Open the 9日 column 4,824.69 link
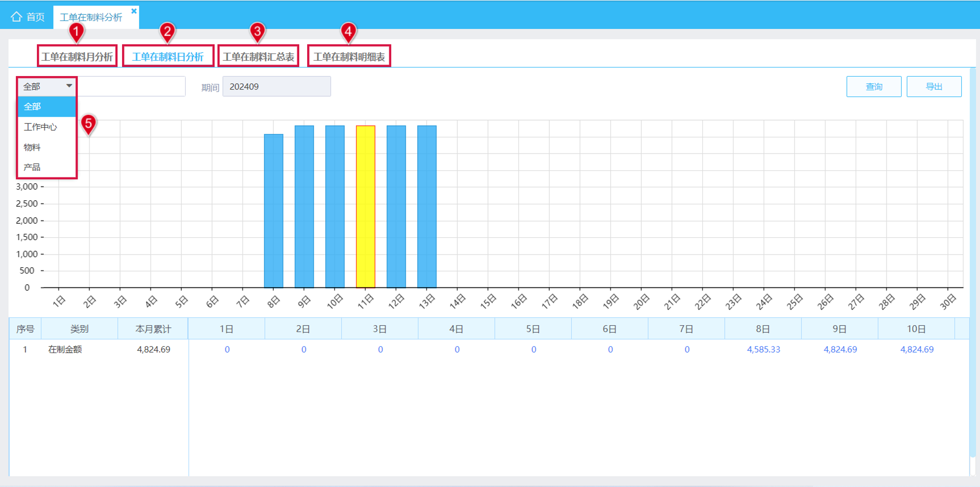 (840, 350)
